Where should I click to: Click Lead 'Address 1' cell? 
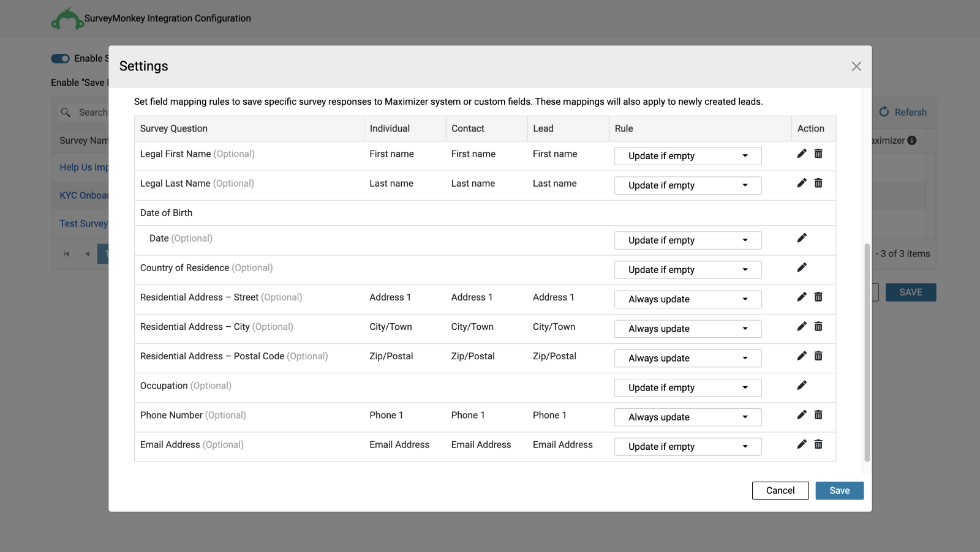click(x=554, y=297)
